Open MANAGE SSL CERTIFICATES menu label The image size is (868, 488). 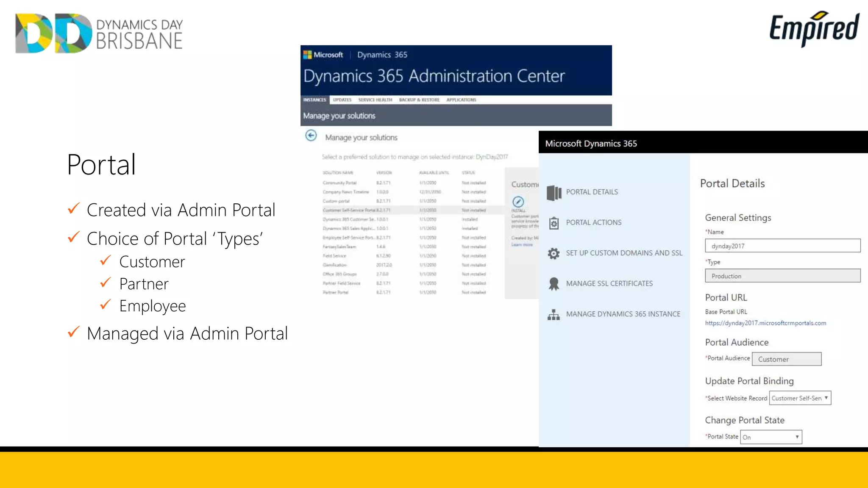(x=609, y=283)
